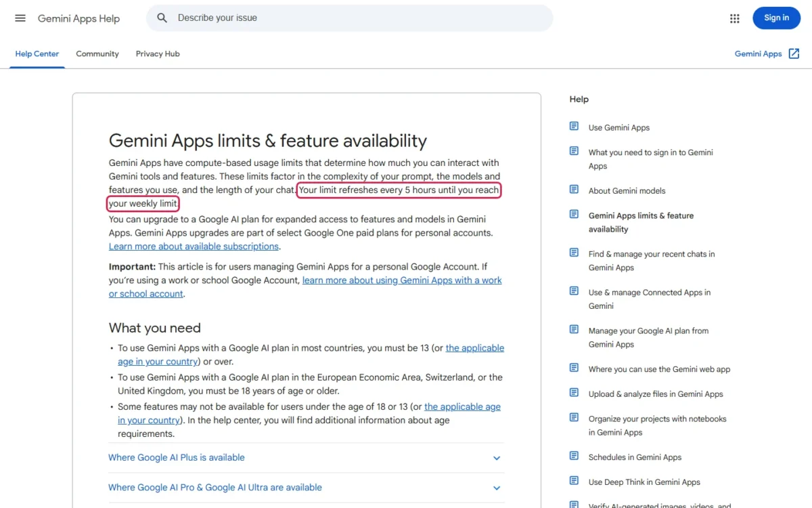Click the Describe your issue search field
This screenshot has height=508, width=812.
click(349, 18)
